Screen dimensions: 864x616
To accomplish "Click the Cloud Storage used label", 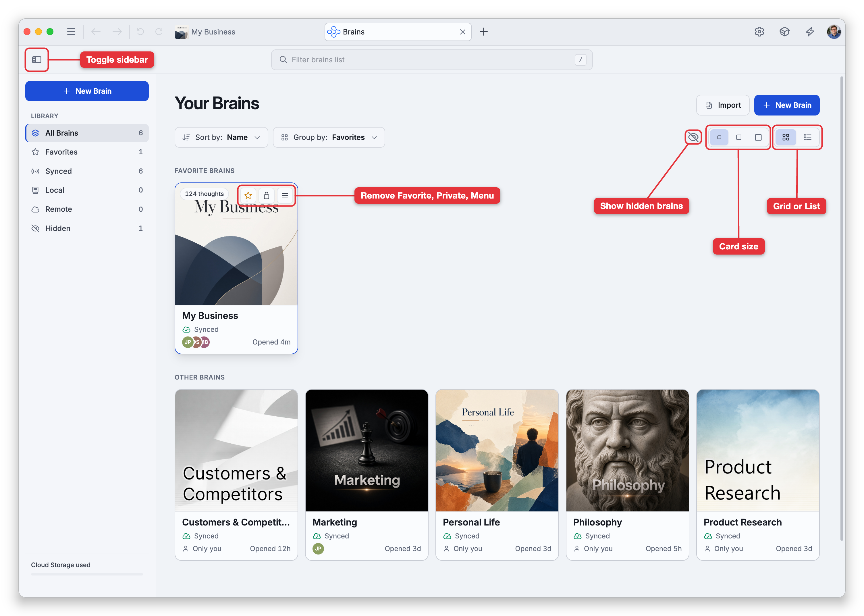I will 61,565.
